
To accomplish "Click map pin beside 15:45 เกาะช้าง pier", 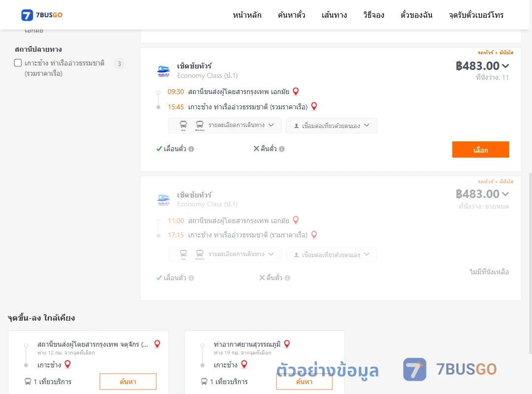I will (314, 106).
